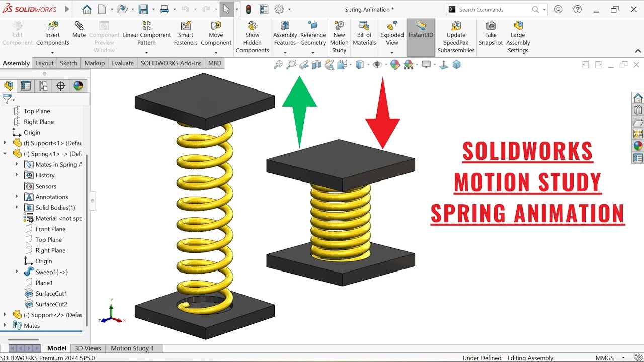This screenshot has width=644, height=362.
Task: Start a New Motion Study
Action: click(339, 37)
